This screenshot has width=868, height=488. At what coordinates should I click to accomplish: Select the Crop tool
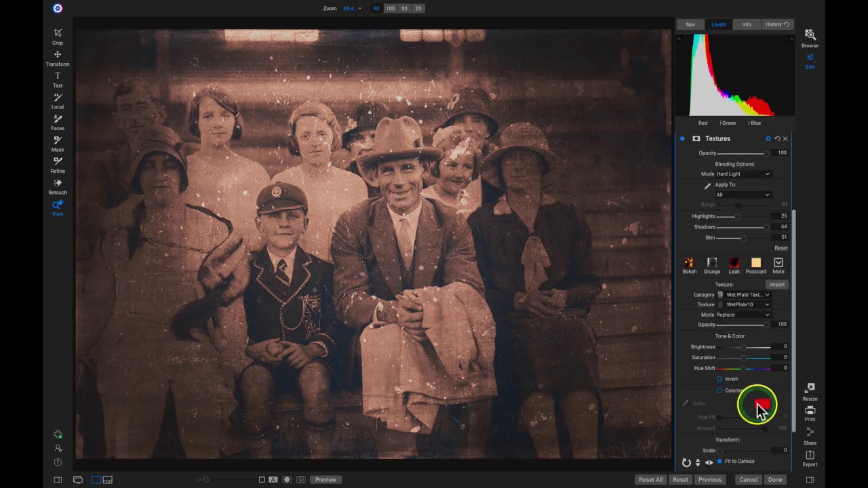(58, 36)
